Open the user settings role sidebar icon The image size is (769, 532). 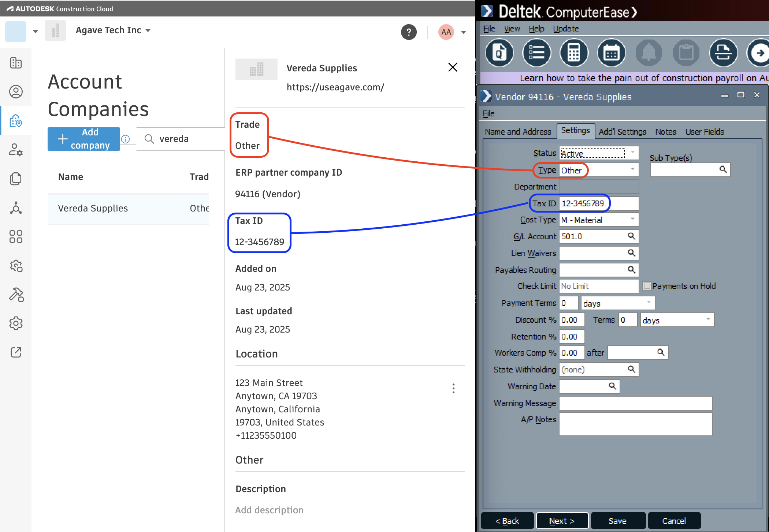pos(16,150)
